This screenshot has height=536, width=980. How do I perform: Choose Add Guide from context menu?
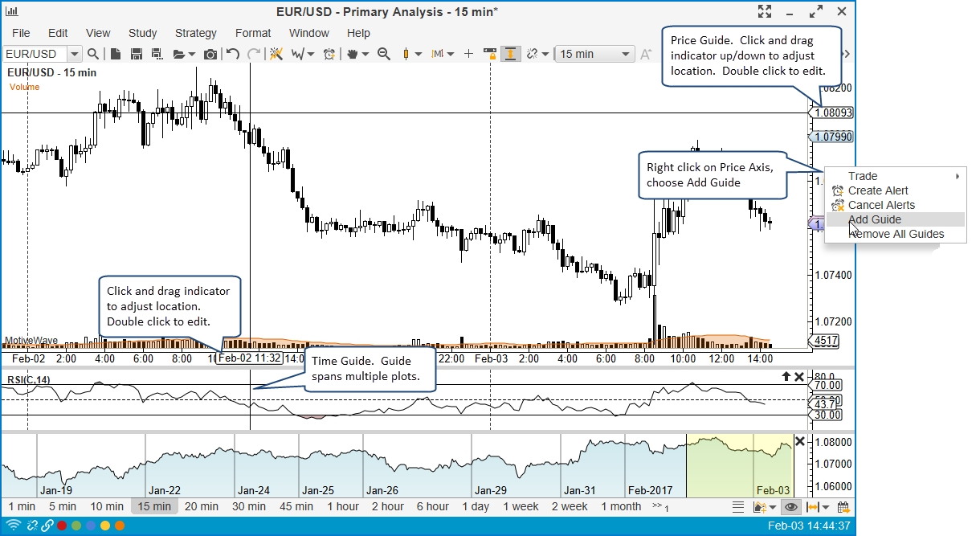click(874, 219)
